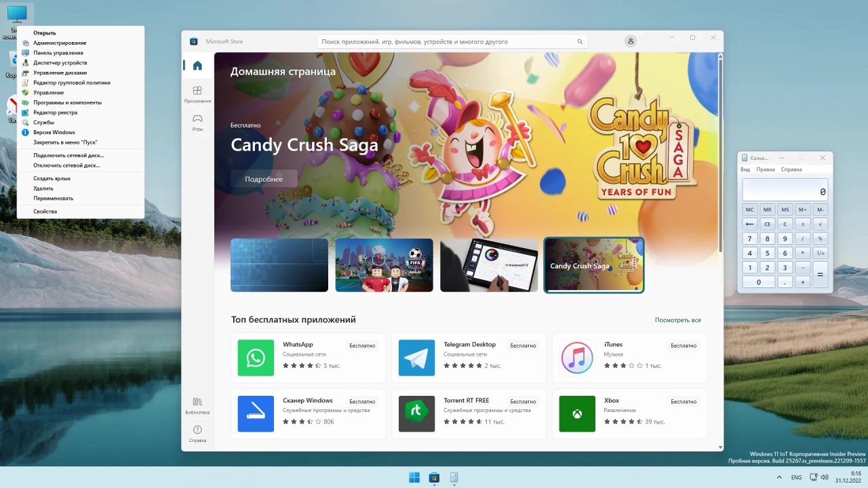Select the blue first carousel thumbnail

279,265
